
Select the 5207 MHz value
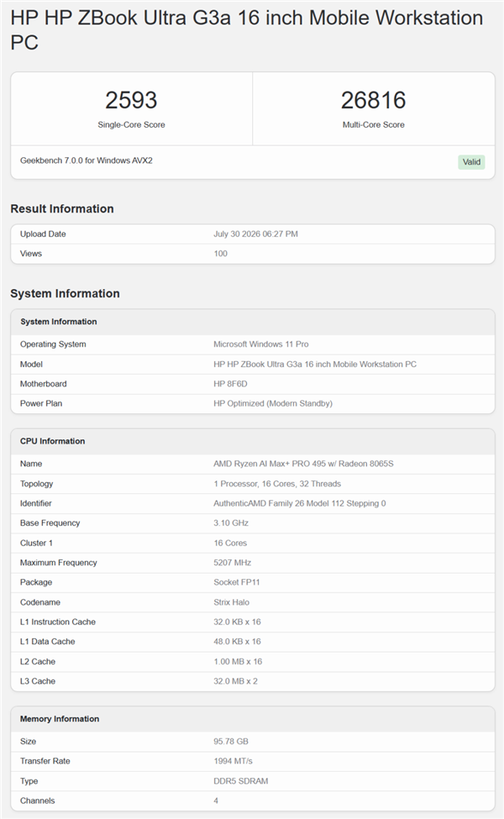click(x=232, y=563)
